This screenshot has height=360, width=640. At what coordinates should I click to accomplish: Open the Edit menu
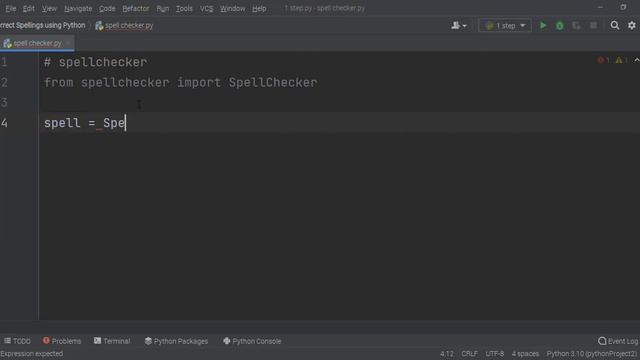[x=28, y=8]
